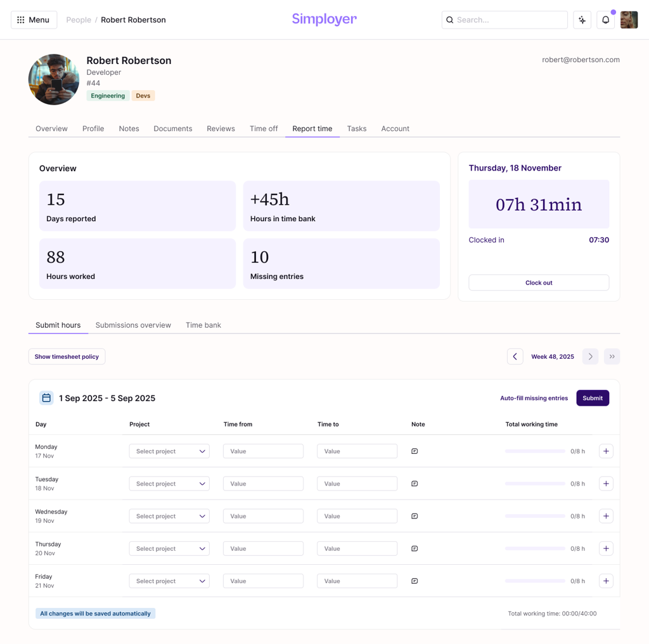
Task: Open the Account tab
Action: (x=395, y=129)
